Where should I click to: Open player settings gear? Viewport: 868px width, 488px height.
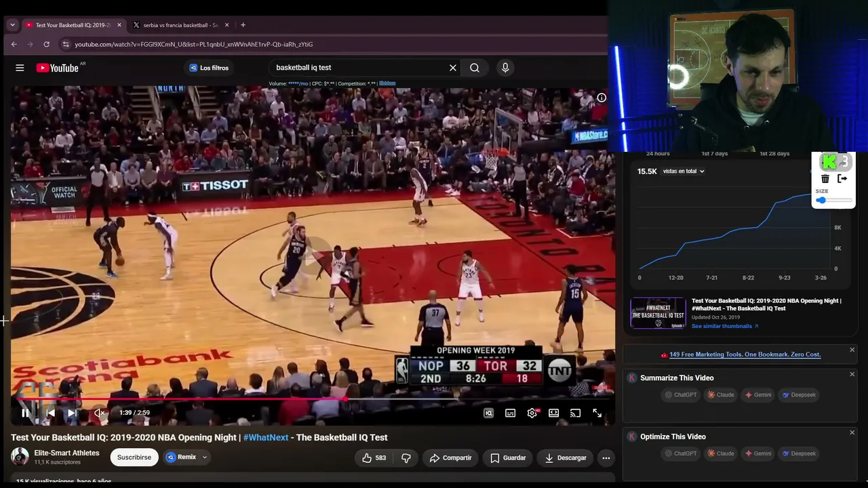coord(532,413)
